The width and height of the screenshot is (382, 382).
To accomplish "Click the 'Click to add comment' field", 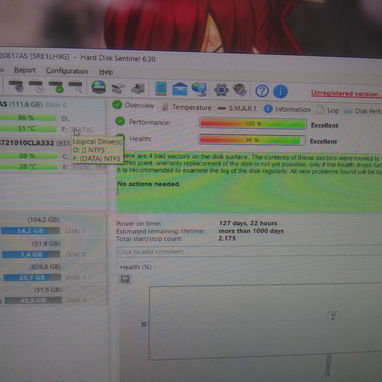I will [x=249, y=252].
